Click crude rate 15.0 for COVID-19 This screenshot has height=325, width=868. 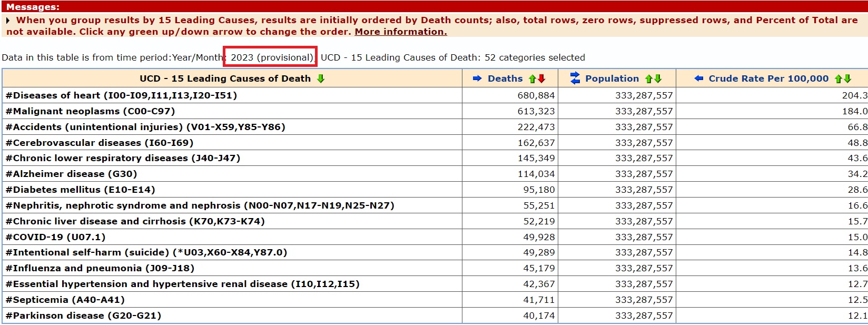point(857,237)
